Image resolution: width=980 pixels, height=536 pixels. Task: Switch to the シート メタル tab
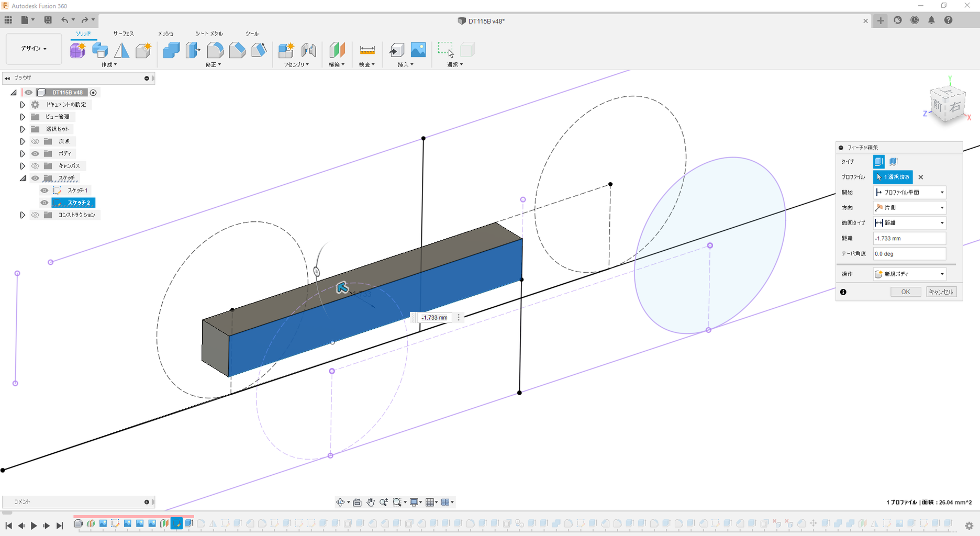pos(209,33)
